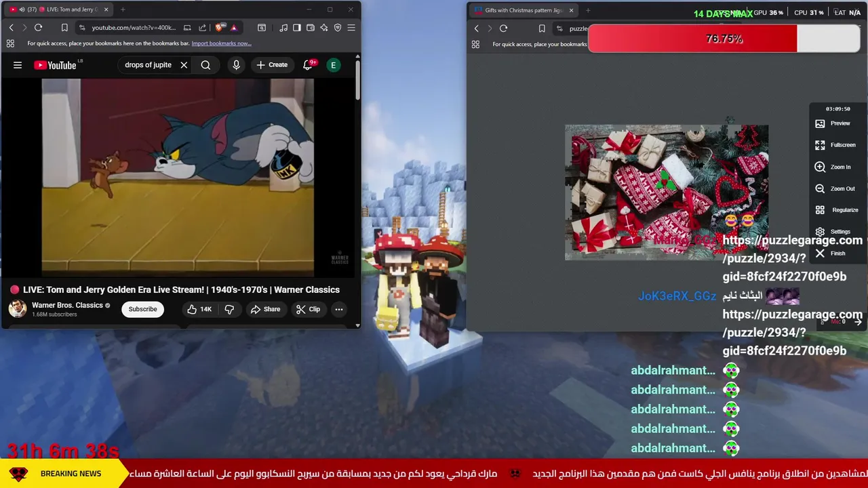The height and width of the screenshot is (488, 868).
Task: Regularize the puzzle pieces
Action: [836, 210]
